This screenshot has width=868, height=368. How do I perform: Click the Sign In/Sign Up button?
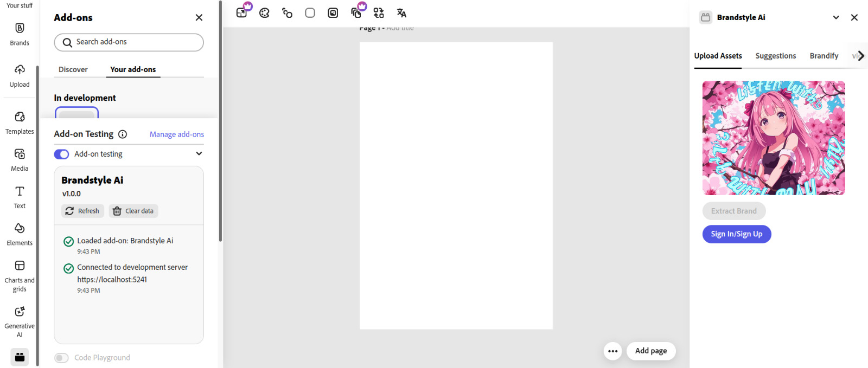[x=737, y=234]
